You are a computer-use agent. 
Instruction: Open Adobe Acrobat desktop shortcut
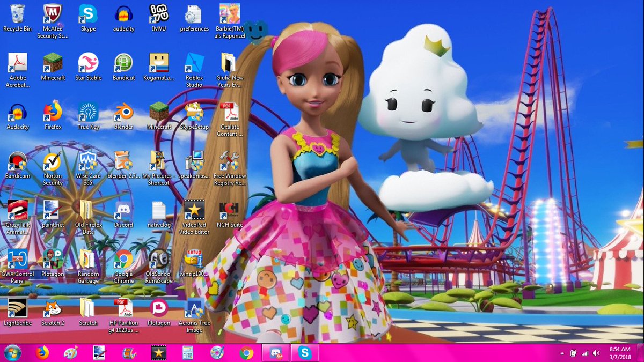click(x=17, y=70)
